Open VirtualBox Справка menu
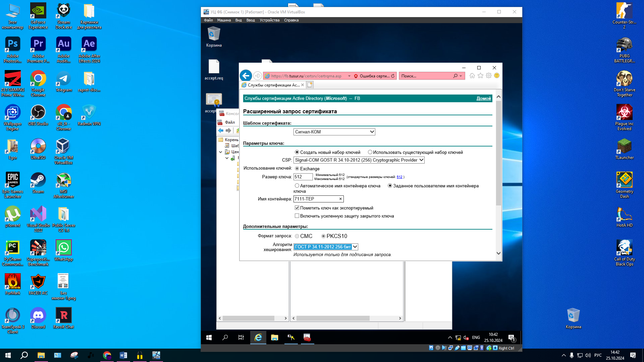The width and height of the screenshot is (644, 362). 291,20
